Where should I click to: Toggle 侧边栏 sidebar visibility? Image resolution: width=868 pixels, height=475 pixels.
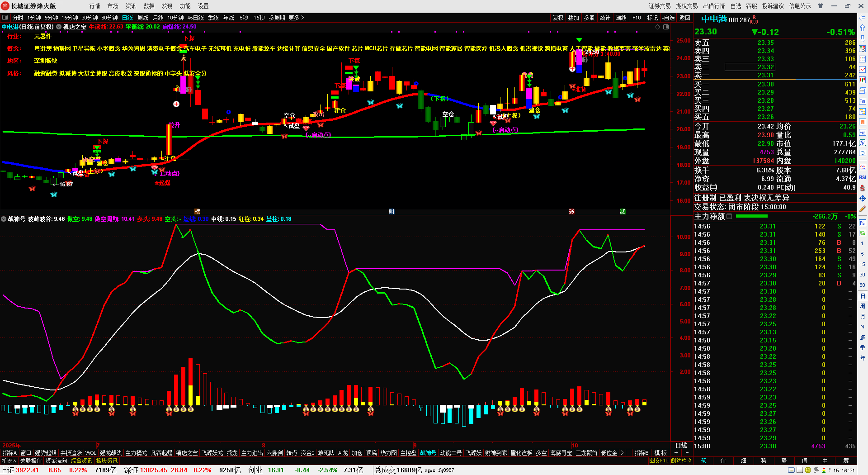click(x=681, y=461)
